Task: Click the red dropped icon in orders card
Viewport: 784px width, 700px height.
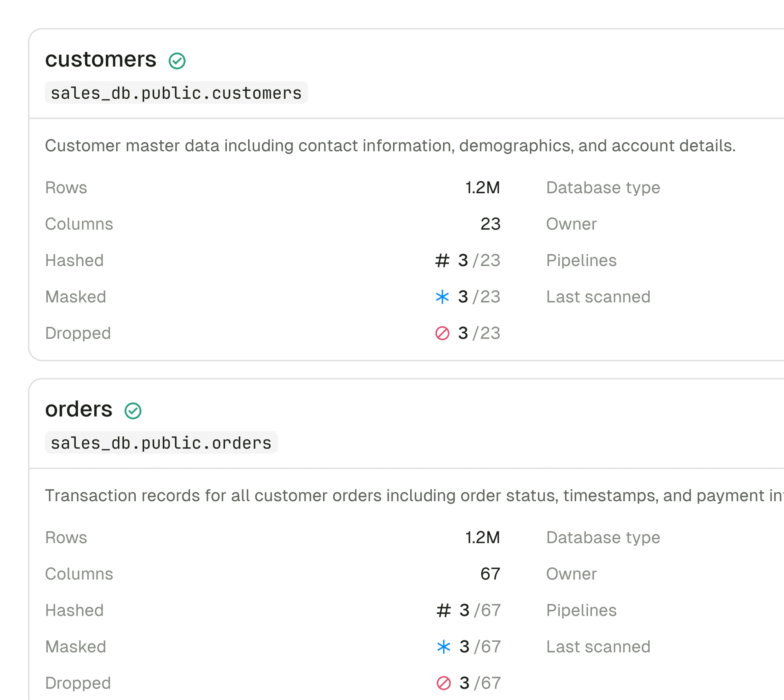Action: (444, 683)
